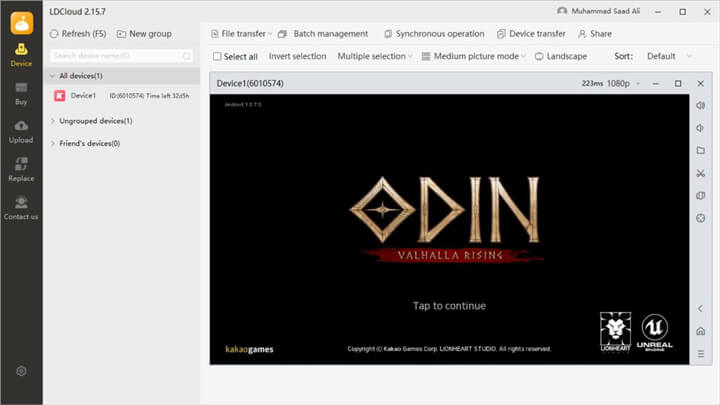The image size is (720, 405).
Task: Maximize the Device1 preview window
Action: point(678,84)
